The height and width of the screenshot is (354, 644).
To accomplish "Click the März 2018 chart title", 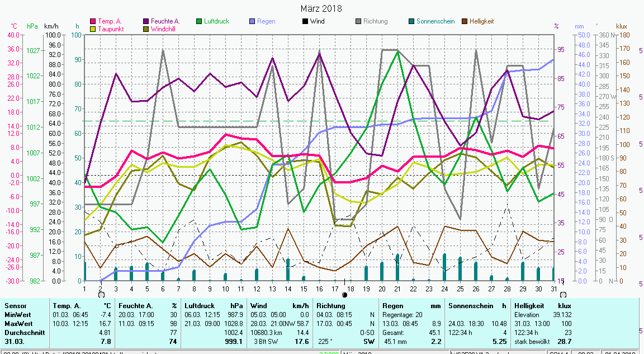I will click(x=321, y=8).
